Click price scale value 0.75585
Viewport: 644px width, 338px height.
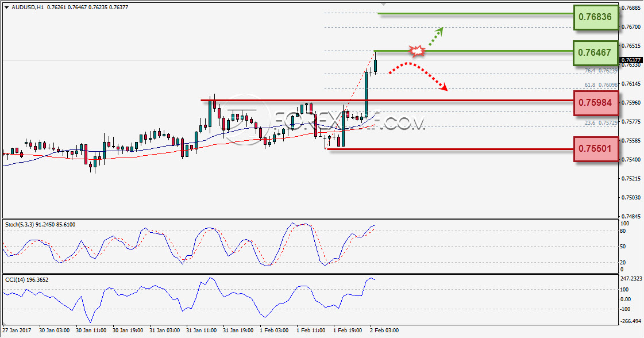631,141
